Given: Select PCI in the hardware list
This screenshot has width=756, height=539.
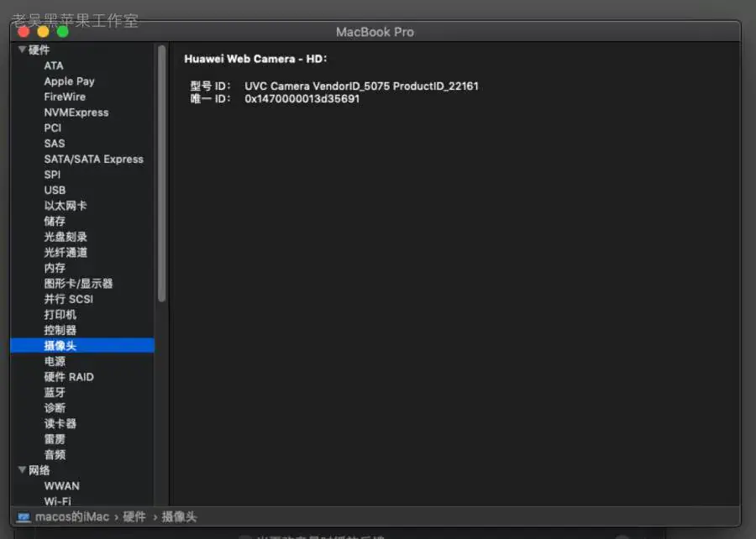Looking at the screenshot, I should coord(53,128).
